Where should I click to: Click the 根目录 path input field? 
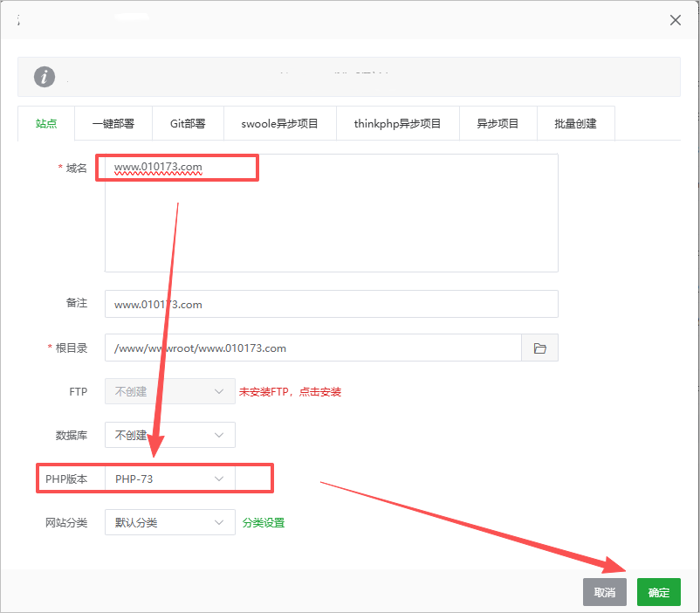[x=313, y=348]
